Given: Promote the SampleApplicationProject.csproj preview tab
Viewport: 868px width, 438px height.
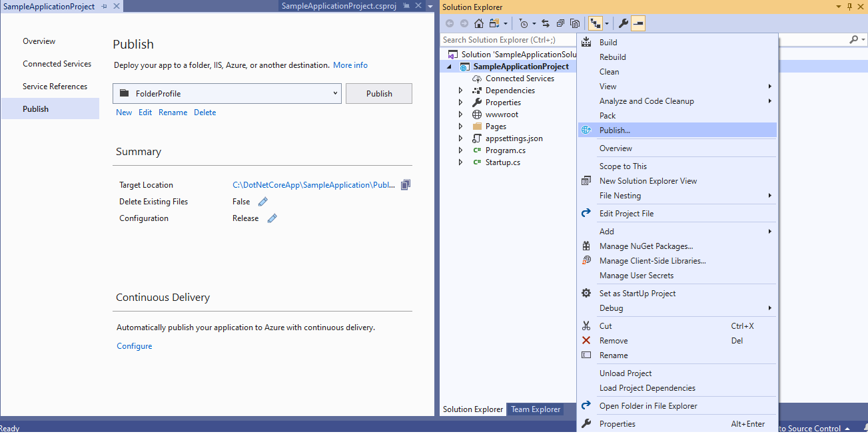Looking at the screenshot, I should click(406, 6).
